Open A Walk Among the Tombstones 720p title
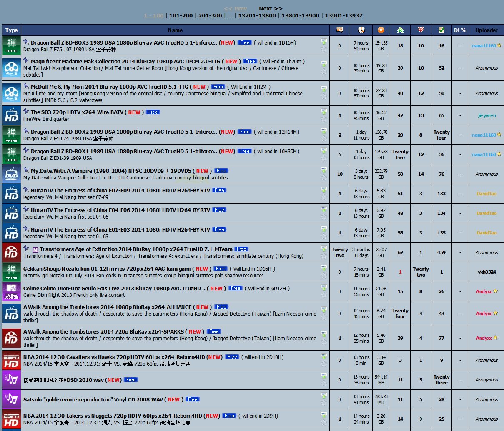Screen dimensions: 504x431 (103, 331)
